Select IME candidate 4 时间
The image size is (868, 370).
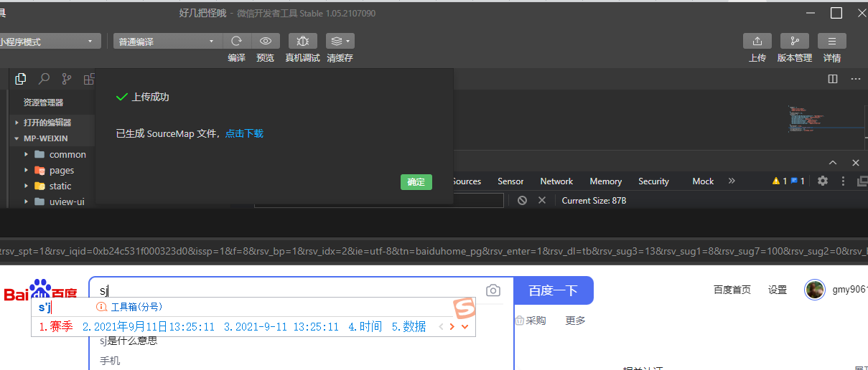pyautogui.click(x=365, y=327)
